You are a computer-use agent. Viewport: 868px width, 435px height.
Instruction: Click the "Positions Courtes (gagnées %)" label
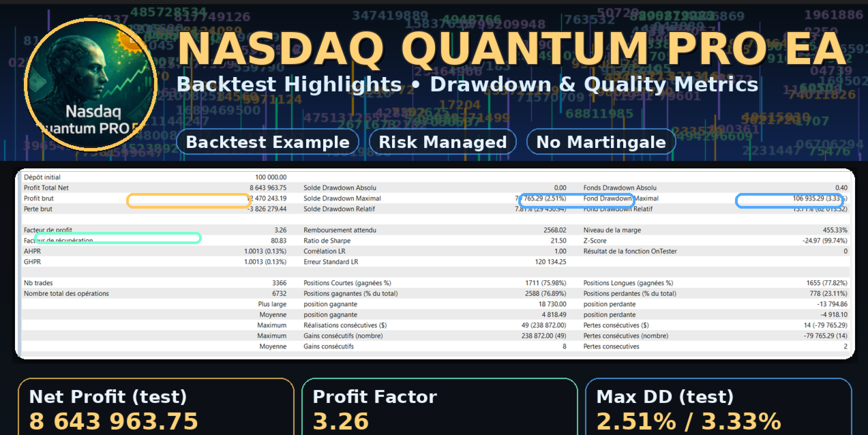348,283
